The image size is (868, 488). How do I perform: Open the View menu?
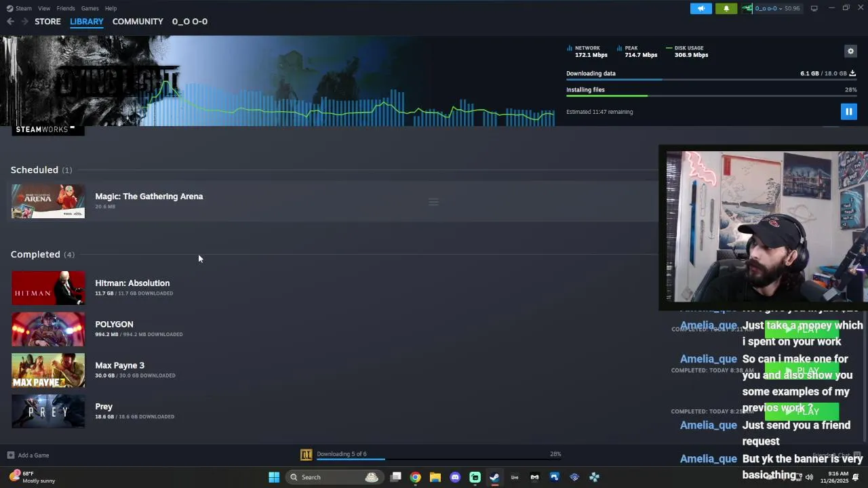tap(44, 8)
